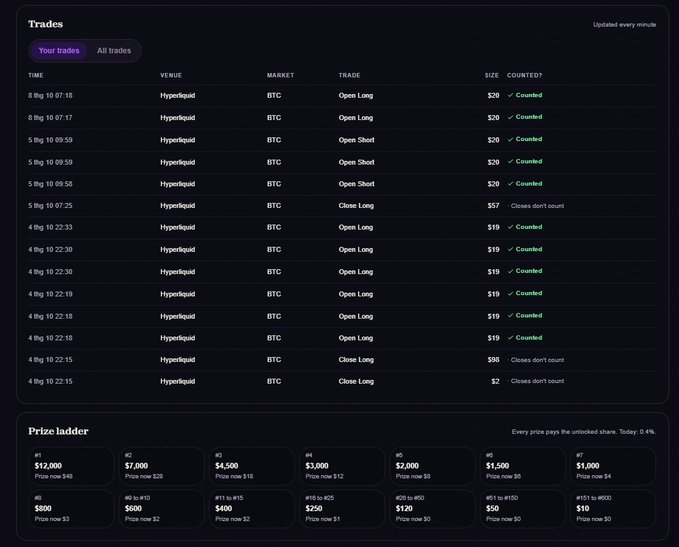679x547 pixels.
Task: Click the TIME column header
Action: (x=36, y=75)
